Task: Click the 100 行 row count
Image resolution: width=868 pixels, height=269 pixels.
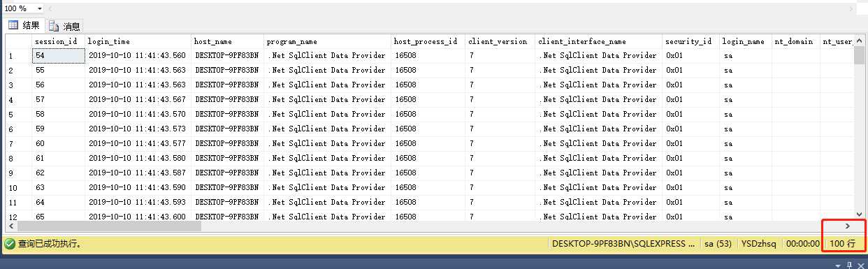Action: click(842, 244)
